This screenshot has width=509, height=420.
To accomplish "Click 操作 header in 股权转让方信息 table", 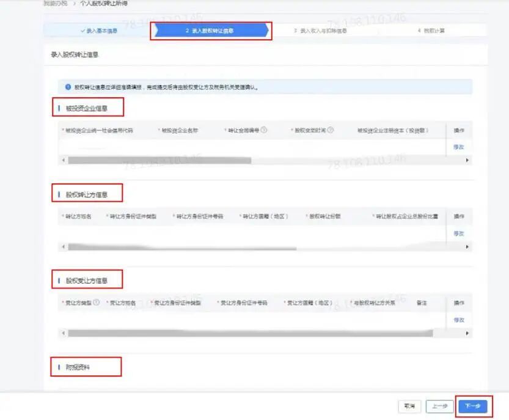I will point(459,216).
